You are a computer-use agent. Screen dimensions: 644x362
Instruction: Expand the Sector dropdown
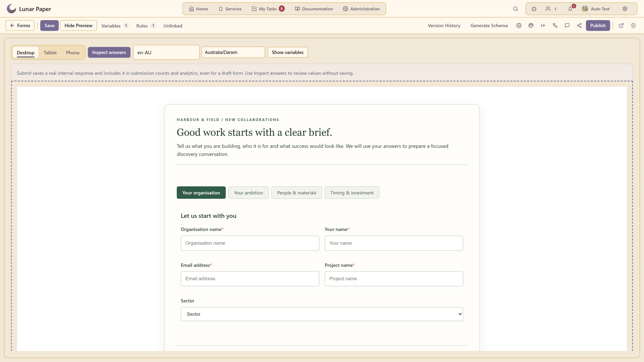click(322, 314)
